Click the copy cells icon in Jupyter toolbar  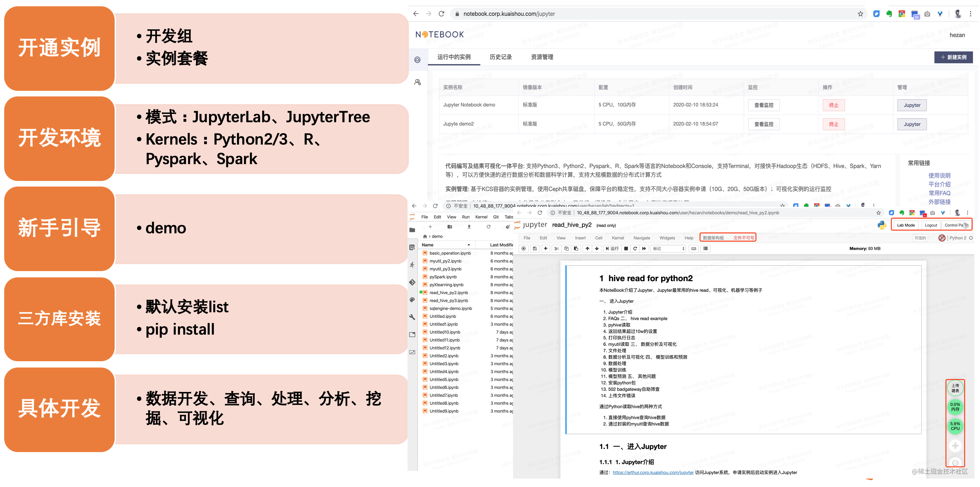(x=566, y=249)
